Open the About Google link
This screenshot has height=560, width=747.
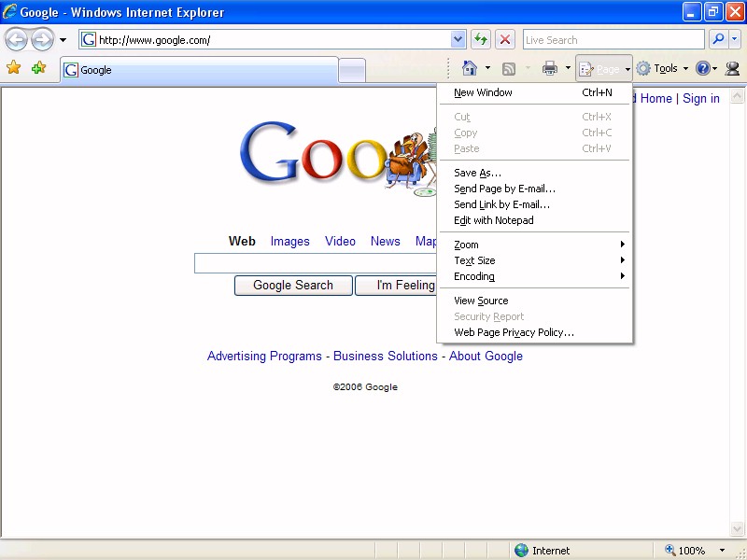coord(486,357)
